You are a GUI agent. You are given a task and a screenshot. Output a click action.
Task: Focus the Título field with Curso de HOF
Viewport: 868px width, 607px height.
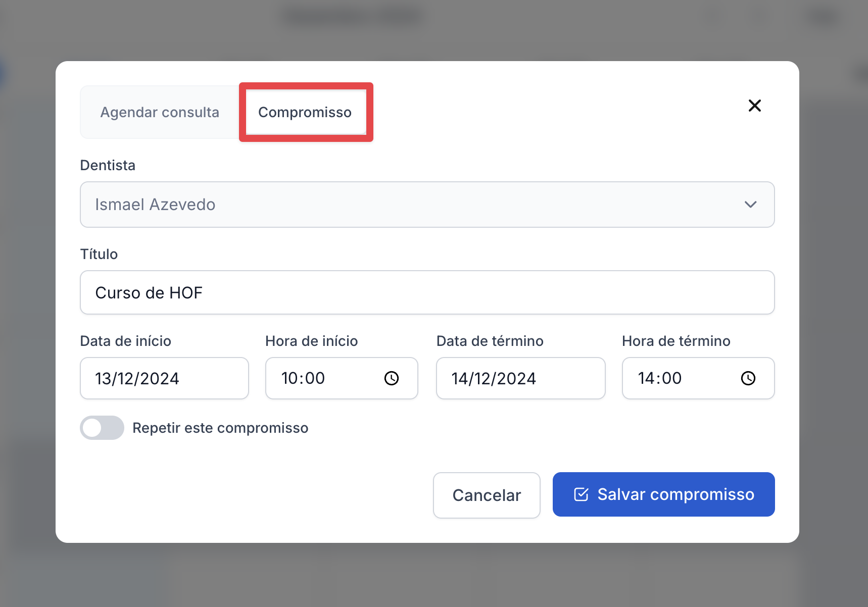pos(427,292)
